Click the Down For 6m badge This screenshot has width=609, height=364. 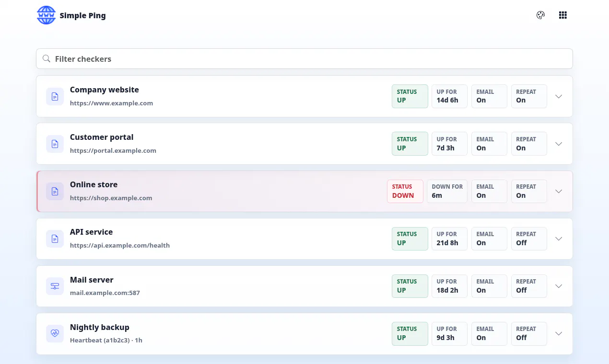(x=447, y=191)
